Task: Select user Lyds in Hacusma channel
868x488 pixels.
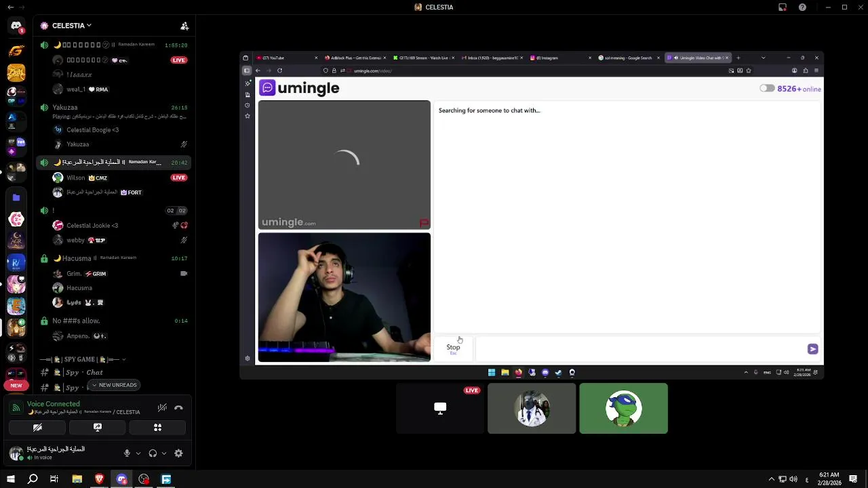Action: [75, 302]
